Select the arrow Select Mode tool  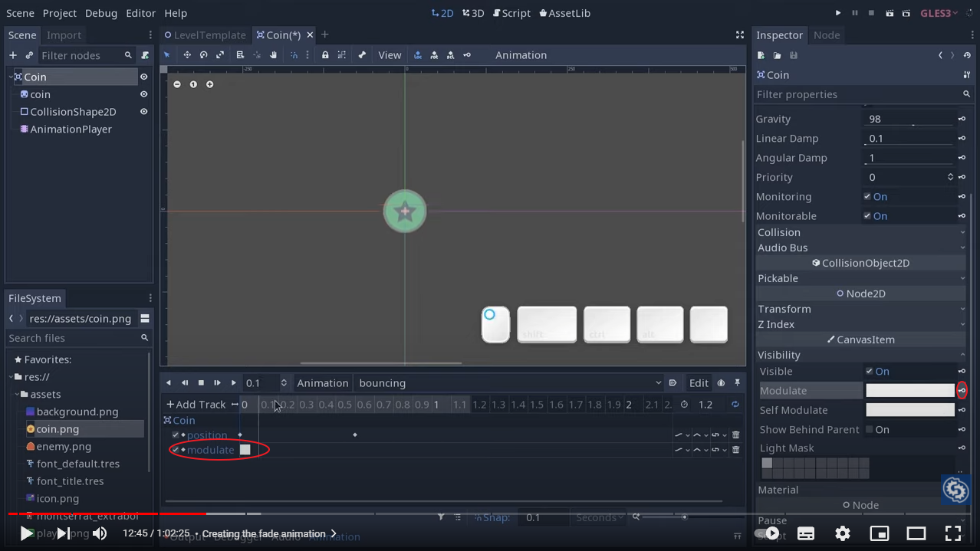pyautogui.click(x=167, y=55)
